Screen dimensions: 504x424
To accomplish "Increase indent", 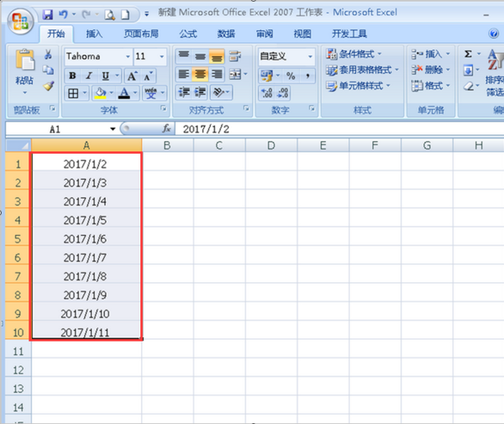I will click(x=200, y=92).
